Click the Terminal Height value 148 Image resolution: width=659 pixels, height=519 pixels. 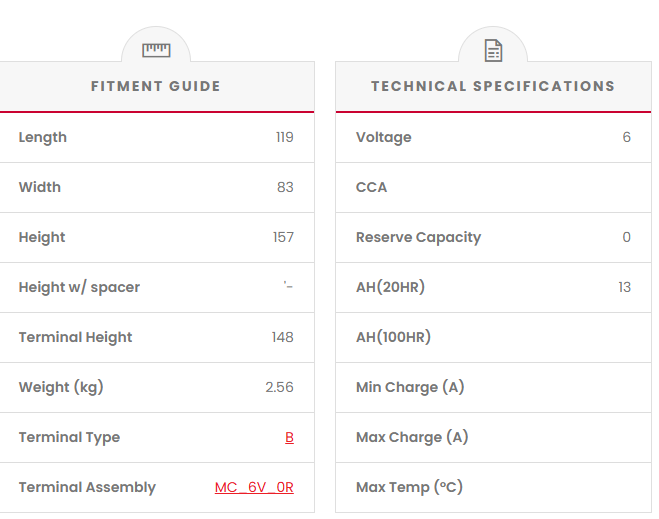coord(282,337)
